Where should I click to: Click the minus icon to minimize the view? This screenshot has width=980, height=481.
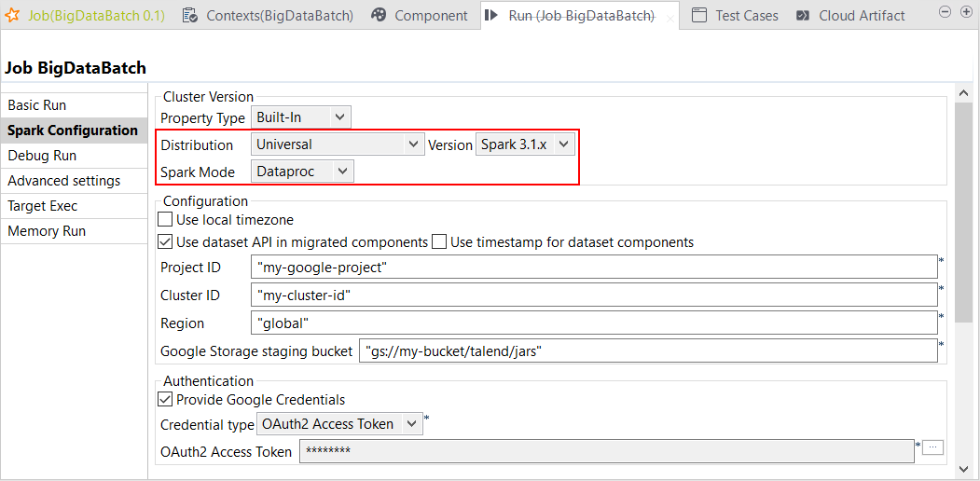click(x=944, y=11)
